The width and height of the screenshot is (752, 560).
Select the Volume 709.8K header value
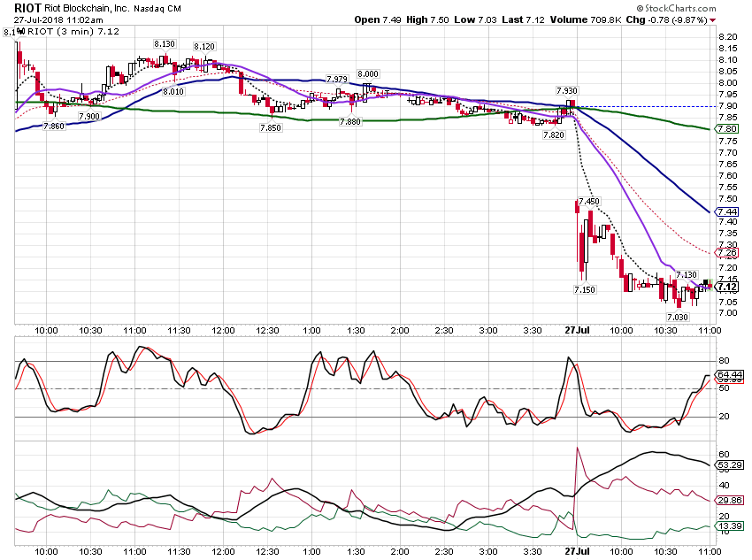[586, 19]
